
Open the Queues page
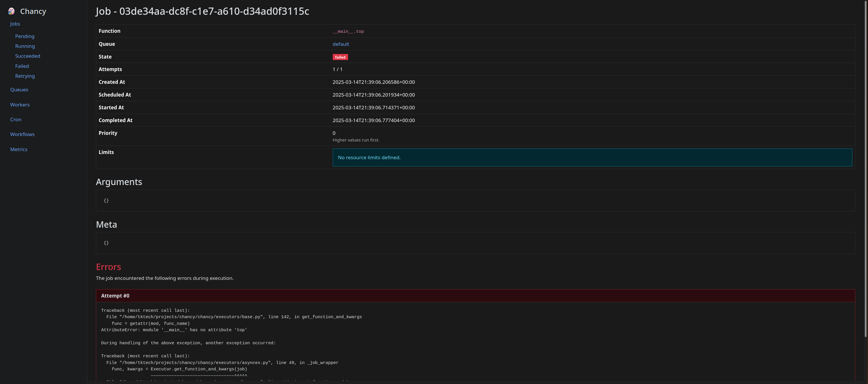pos(19,90)
